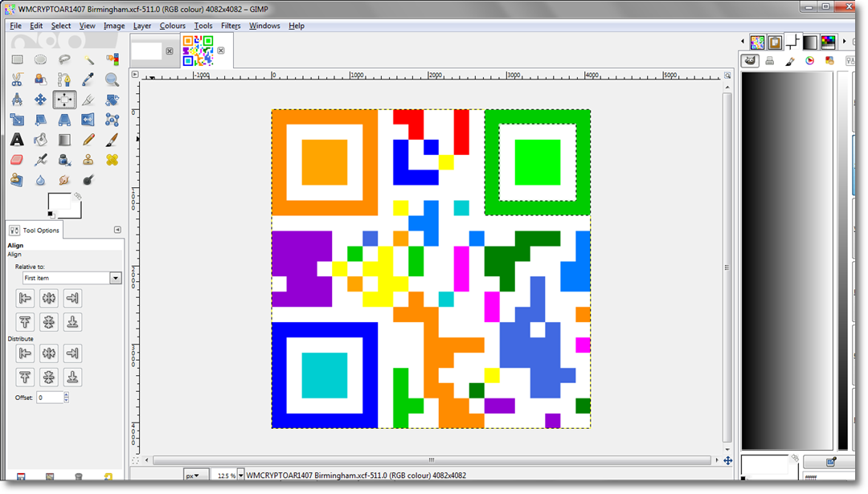Viewport: 868px width, 494px height.
Task: Distribute bottoms of targets
Action: click(x=72, y=378)
